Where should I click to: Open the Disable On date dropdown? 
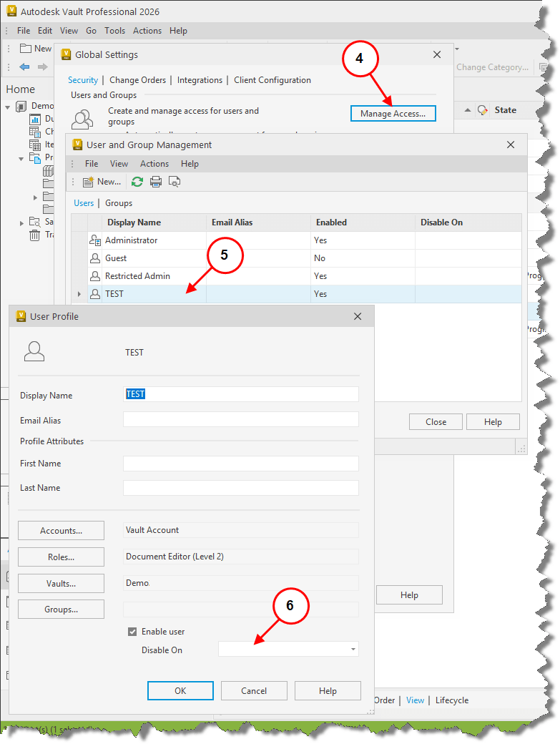coord(353,649)
